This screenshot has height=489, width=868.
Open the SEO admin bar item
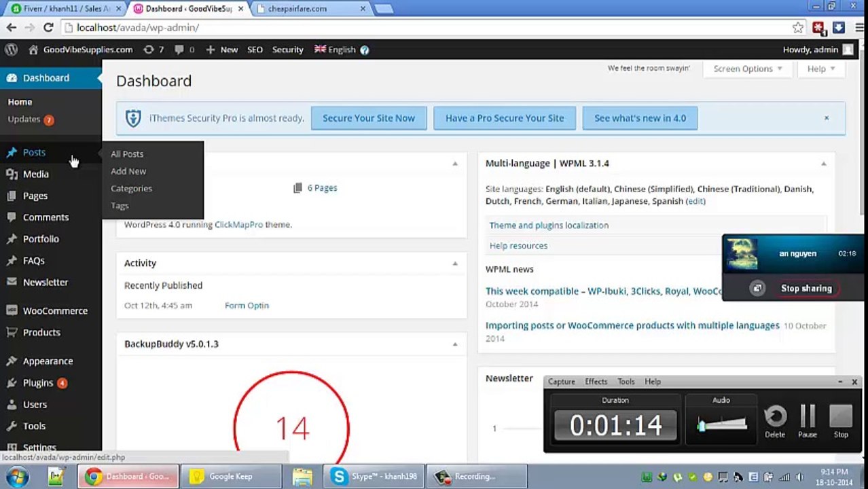point(255,50)
